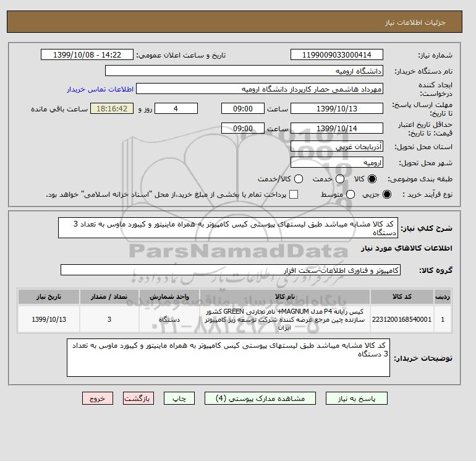Click the گروه کالا field کامپیوتر و فناوری

tap(231, 270)
